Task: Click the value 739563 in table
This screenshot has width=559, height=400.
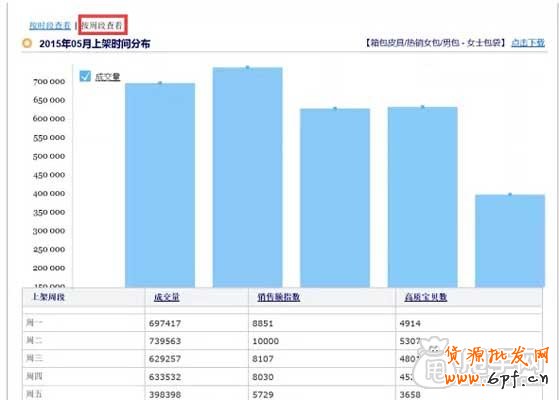Action: pyautogui.click(x=165, y=341)
